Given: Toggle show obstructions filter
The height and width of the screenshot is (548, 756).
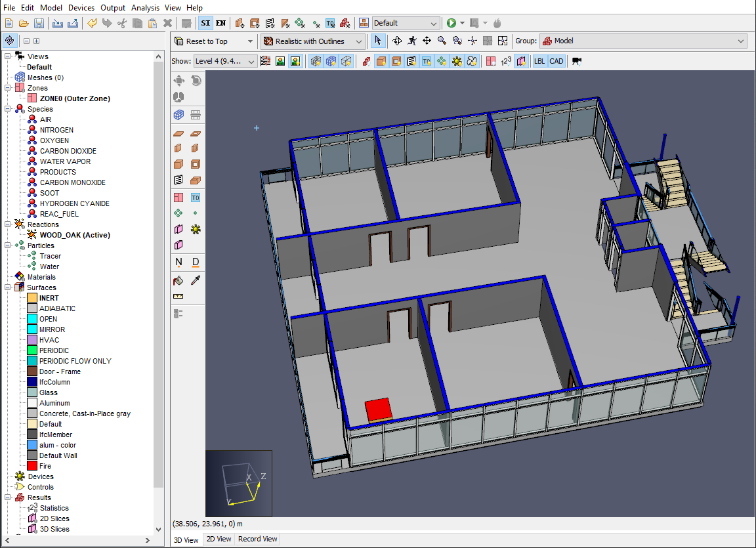Looking at the screenshot, I should pos(381,61).
